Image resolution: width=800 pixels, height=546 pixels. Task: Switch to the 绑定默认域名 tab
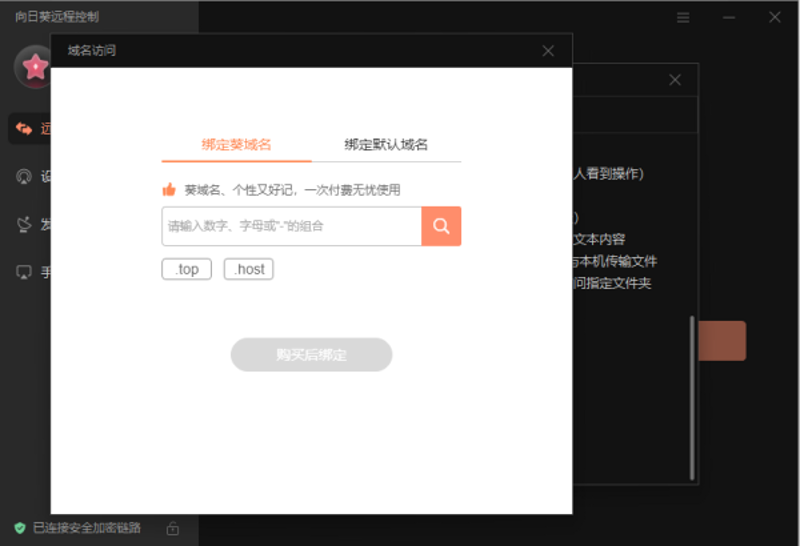(386, 144)
